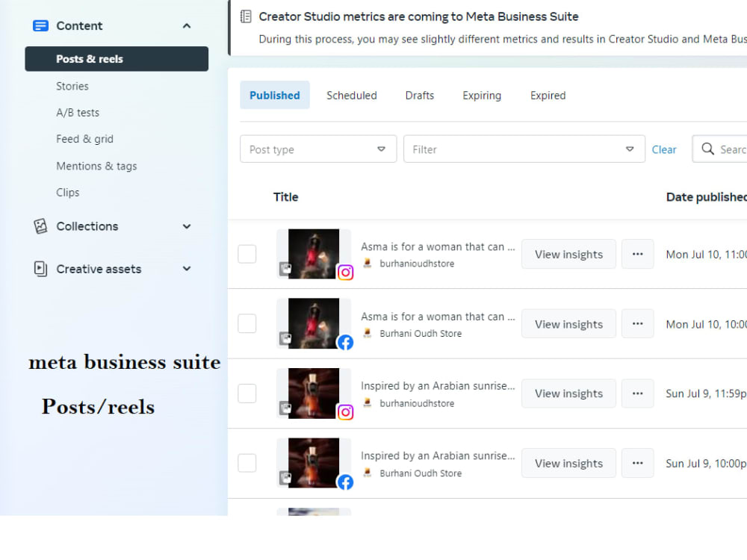
Task: Select checkbox for Mon Jul 10, 10:00 Asma post
Action: click(x=247, y=323)
